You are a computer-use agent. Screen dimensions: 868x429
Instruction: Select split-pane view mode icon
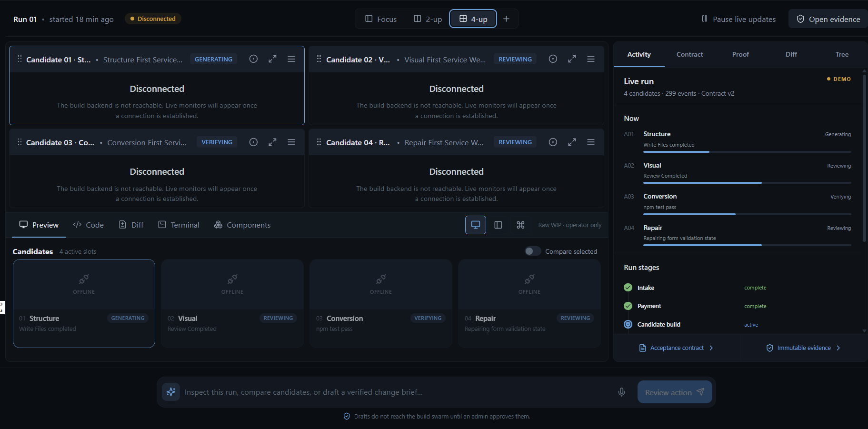pyautogui.click(x=498, y=225)
